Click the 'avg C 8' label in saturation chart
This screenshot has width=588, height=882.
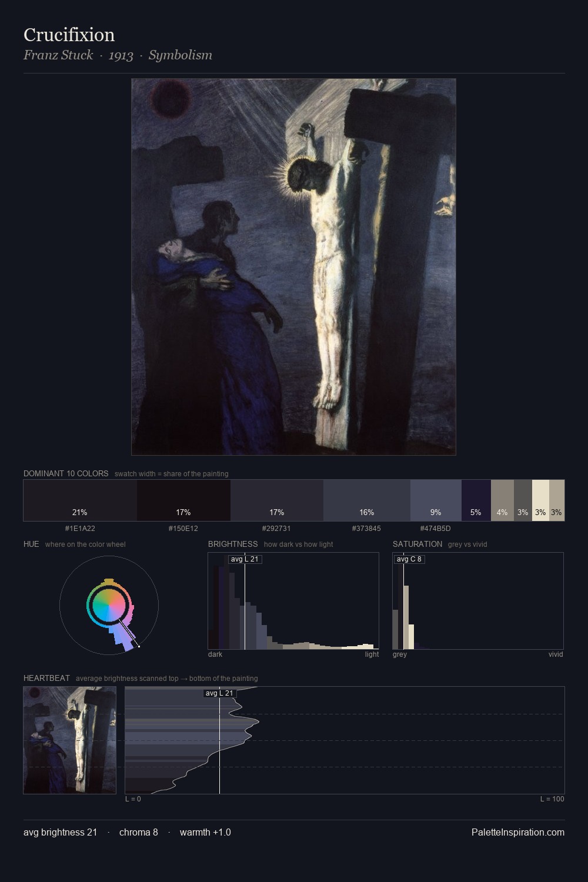tap(409, 559)
